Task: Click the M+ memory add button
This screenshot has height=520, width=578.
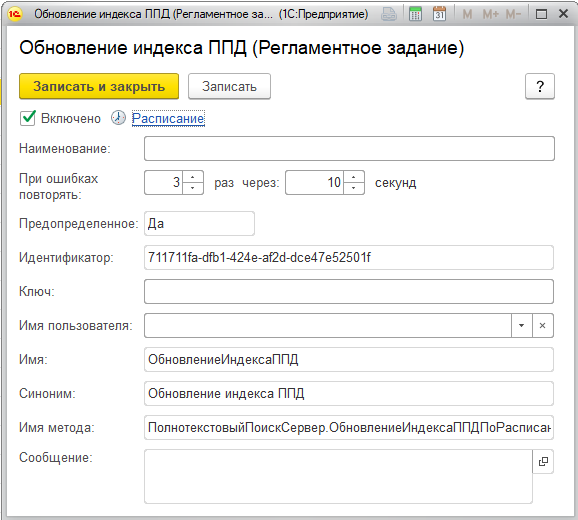Action: click(491, 14)
